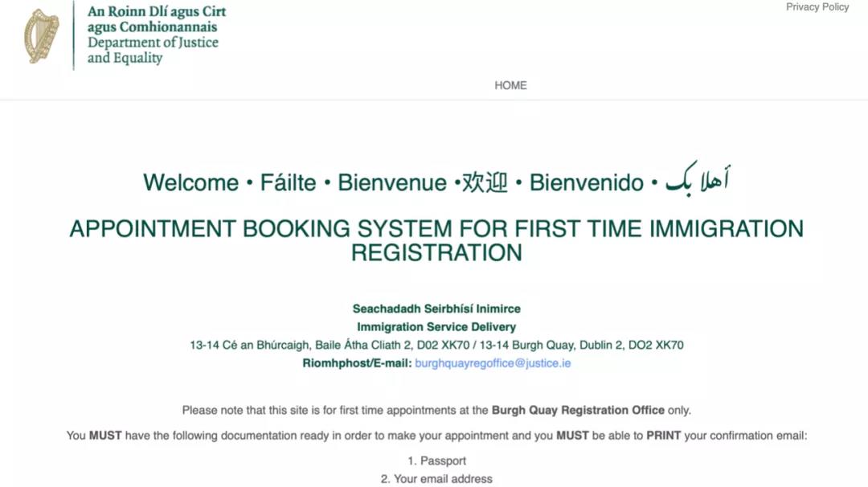The width and height of the screenshot is (868, 487).
Task: Click the bold 'Burgh Quay Registration Office' text
Action: point(578,410)
